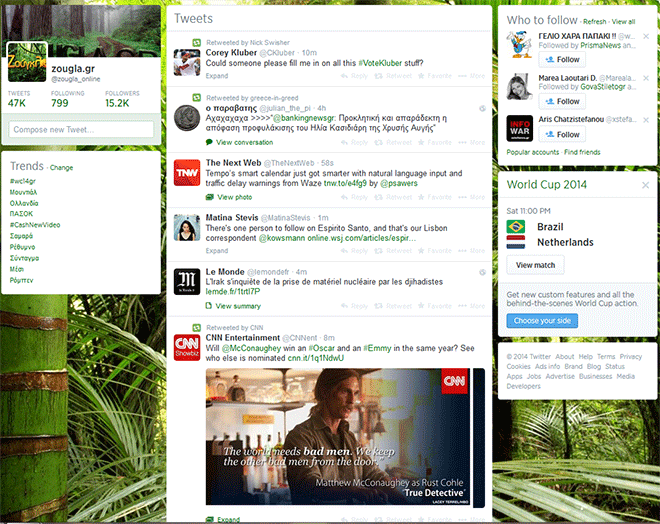Click the Brazil flag icon
The height and width of the screenshot is (524, 660).
[x=517, y=227]
